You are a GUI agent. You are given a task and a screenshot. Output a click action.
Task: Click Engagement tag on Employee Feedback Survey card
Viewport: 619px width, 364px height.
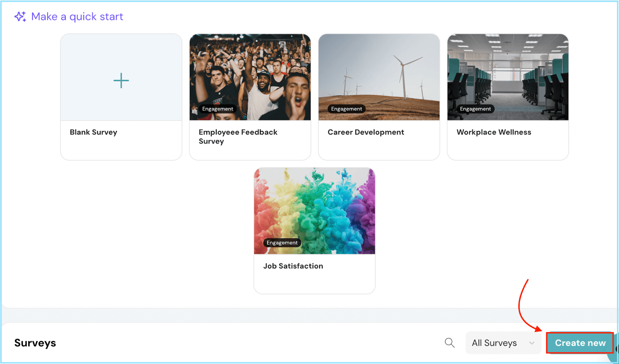(x=217, y=109)
